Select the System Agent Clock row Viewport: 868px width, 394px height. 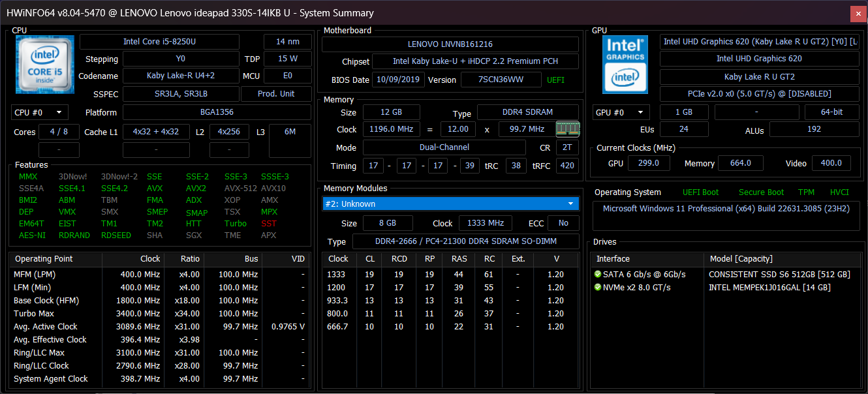tap(160, 379)
